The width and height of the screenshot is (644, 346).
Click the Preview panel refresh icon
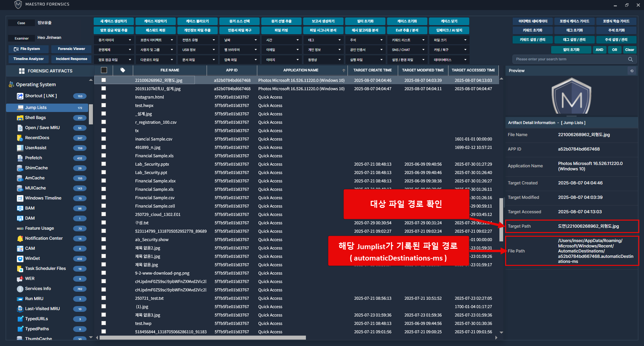pyautogui.click(x=632, y=71)
